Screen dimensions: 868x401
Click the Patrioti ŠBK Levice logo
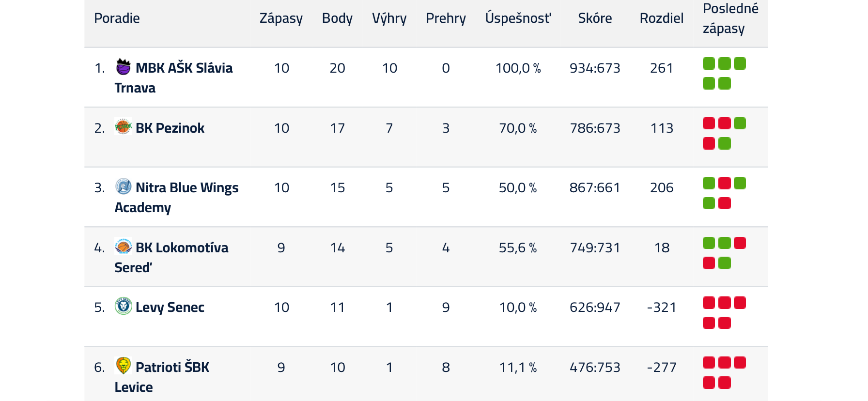click(124, 366)
